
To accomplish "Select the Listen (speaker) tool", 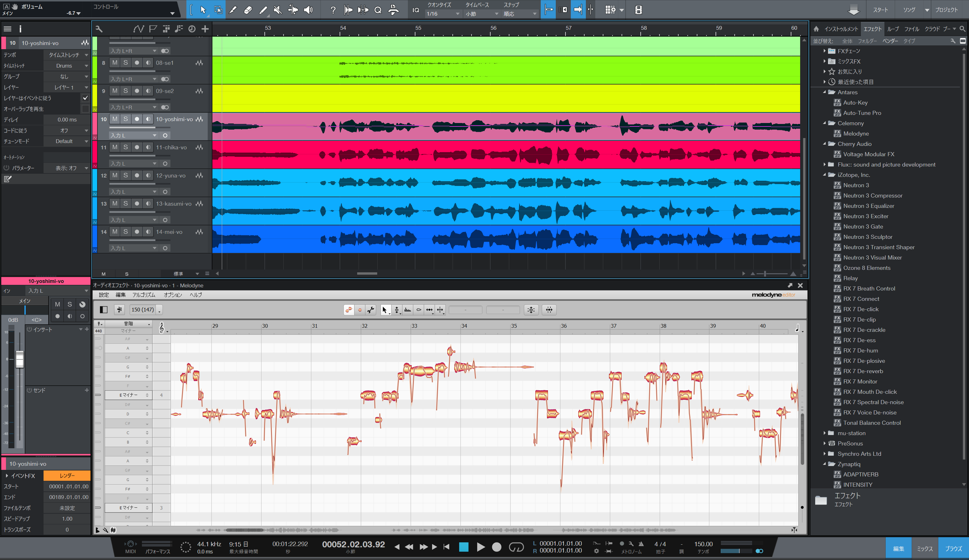I will 308,10.
